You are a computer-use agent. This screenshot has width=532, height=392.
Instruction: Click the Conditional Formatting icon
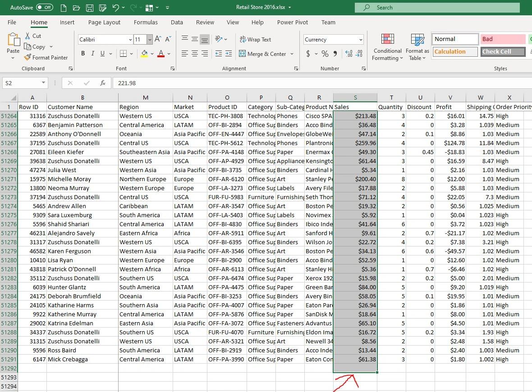click(387, 39)
